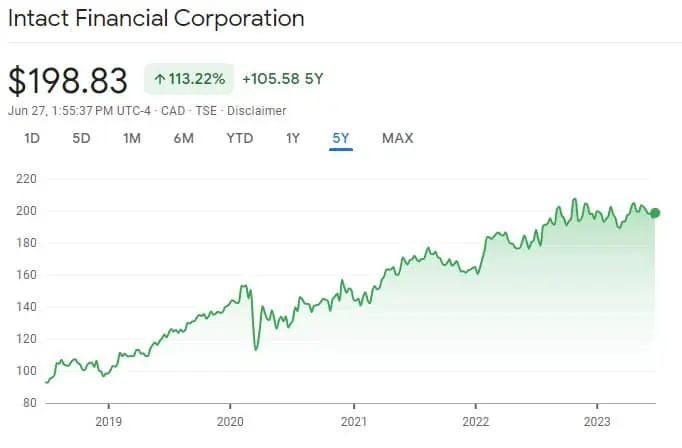
Task: Click the 113.22% gain badge
Action: pos(190,77)
